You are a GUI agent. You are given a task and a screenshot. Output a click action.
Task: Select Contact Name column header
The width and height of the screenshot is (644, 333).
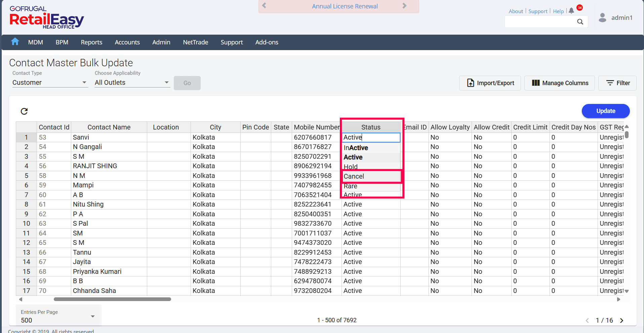109,127
